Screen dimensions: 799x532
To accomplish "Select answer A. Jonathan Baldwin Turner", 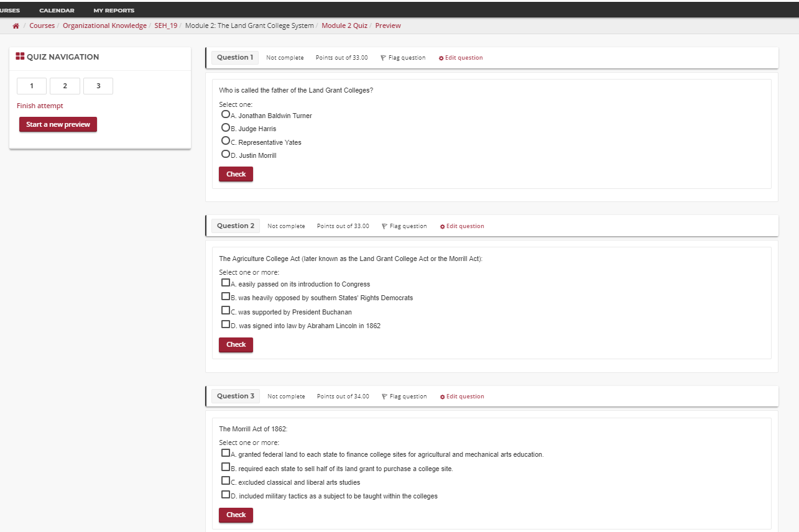I will [225, 114].
